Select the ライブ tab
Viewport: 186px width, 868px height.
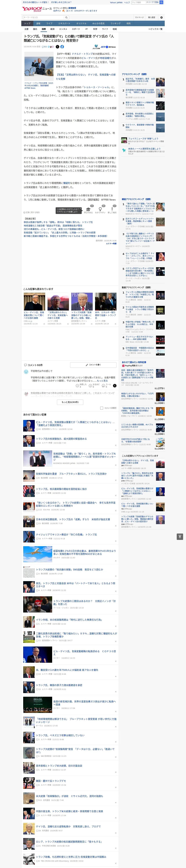[49, 24]
